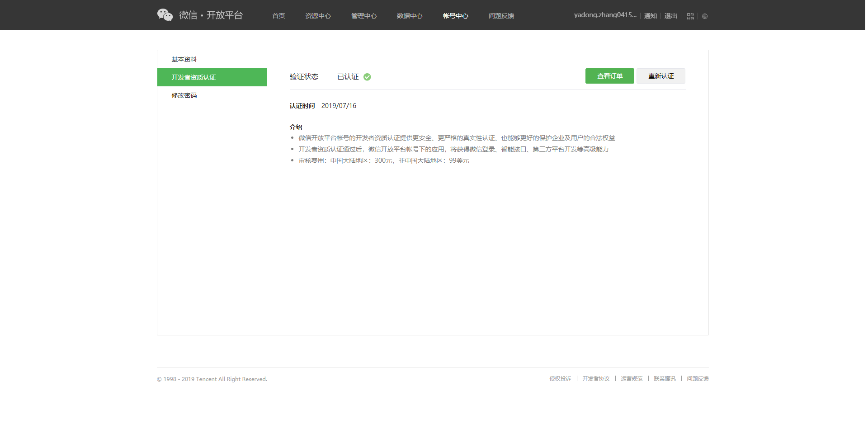Open the QR code icon in header
Viewport: 868px width, 438px height.
[x=690, y=16]
